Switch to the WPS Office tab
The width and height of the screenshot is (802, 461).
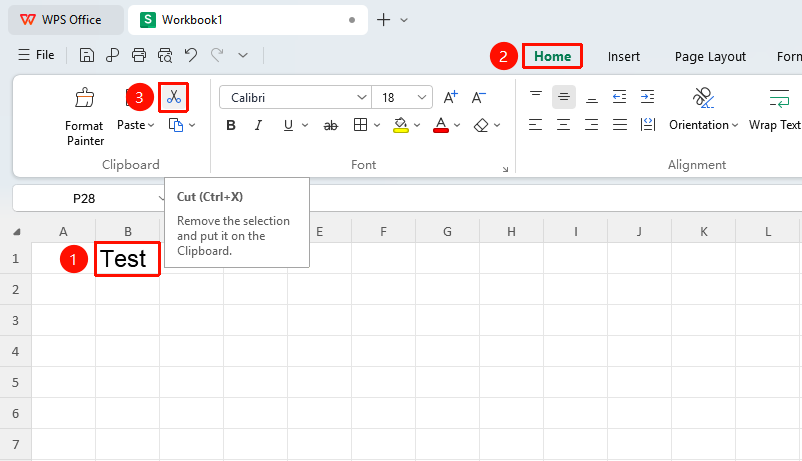pyautogui.click(x=66, y=20)
